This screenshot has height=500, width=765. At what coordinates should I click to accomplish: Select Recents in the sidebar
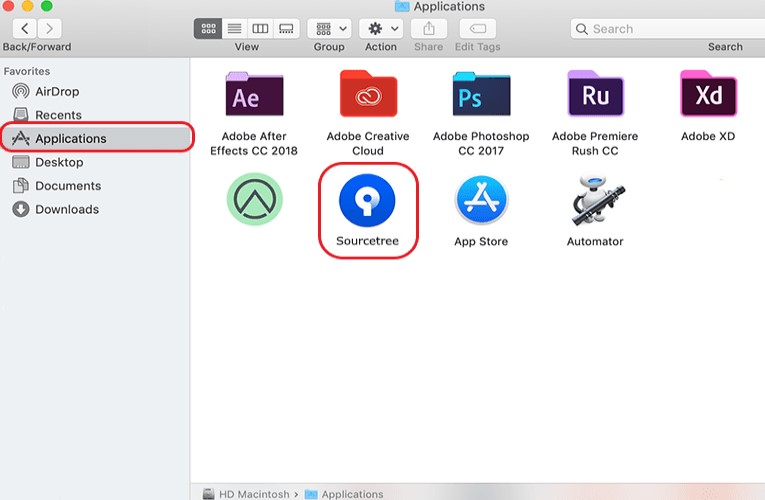point(96,115)
